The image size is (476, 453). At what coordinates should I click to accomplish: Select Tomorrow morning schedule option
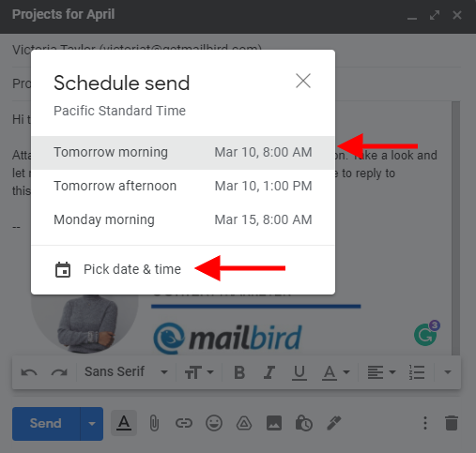click(x=183, y=153)
